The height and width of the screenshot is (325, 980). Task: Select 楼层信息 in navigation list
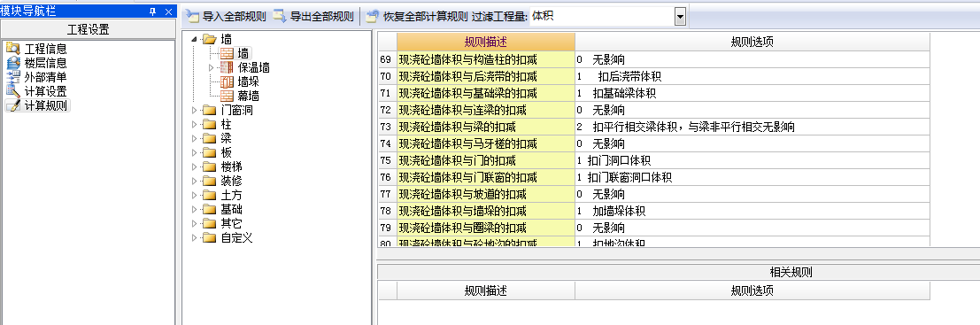(46, 63)
